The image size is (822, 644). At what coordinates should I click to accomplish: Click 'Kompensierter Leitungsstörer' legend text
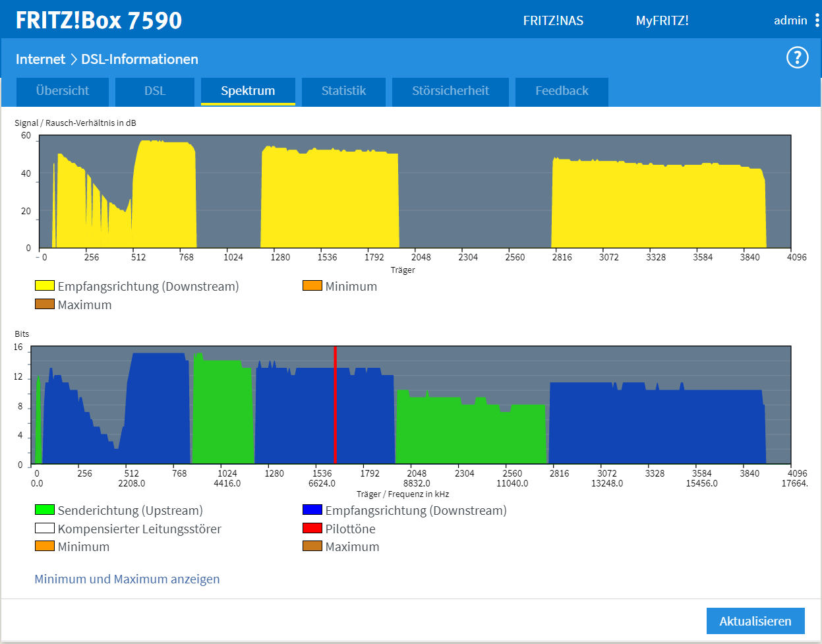point(140,529)
